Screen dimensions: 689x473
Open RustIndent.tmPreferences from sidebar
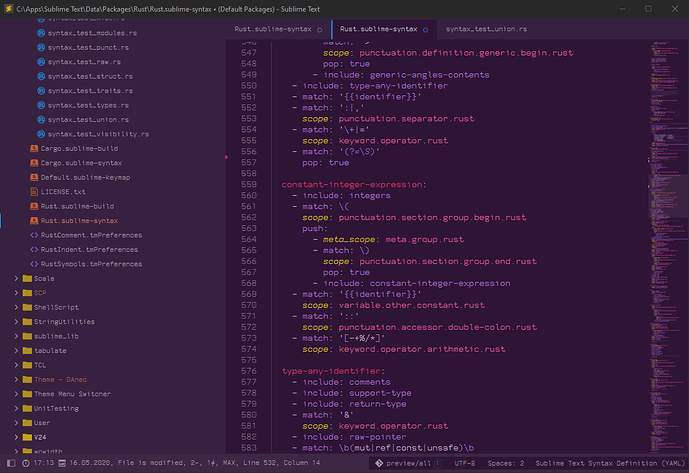pos(89,250)
